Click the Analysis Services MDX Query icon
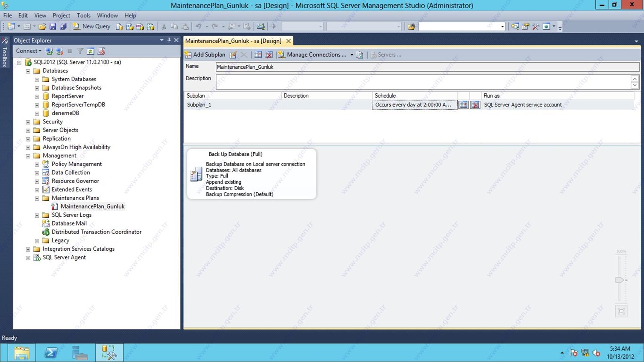644x362 pixels. (129, 26)
